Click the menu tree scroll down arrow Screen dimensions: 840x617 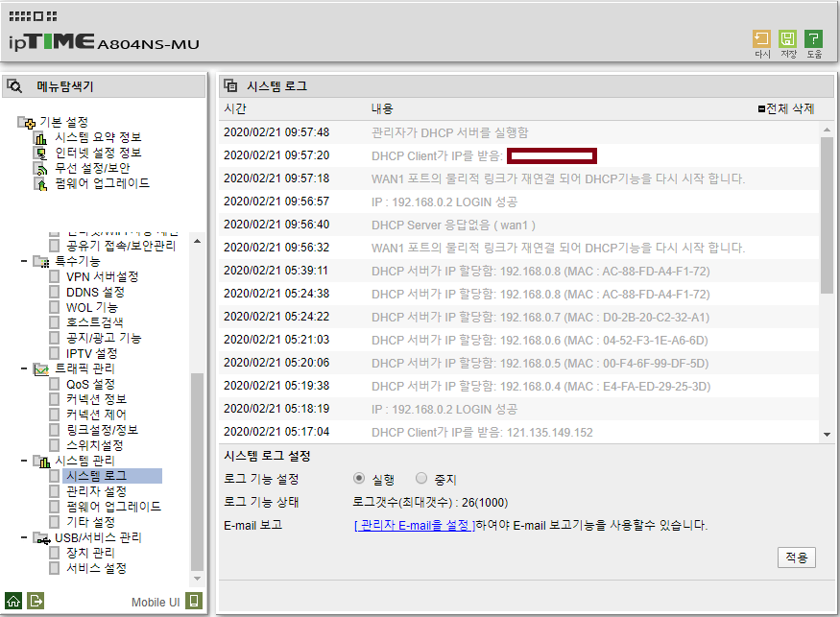pos(197,579)
